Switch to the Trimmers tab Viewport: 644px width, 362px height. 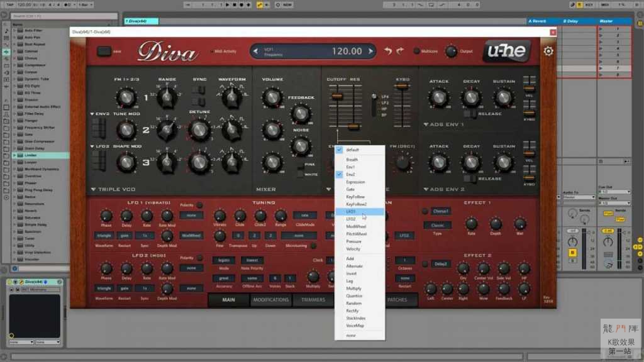tap(313, 300)
